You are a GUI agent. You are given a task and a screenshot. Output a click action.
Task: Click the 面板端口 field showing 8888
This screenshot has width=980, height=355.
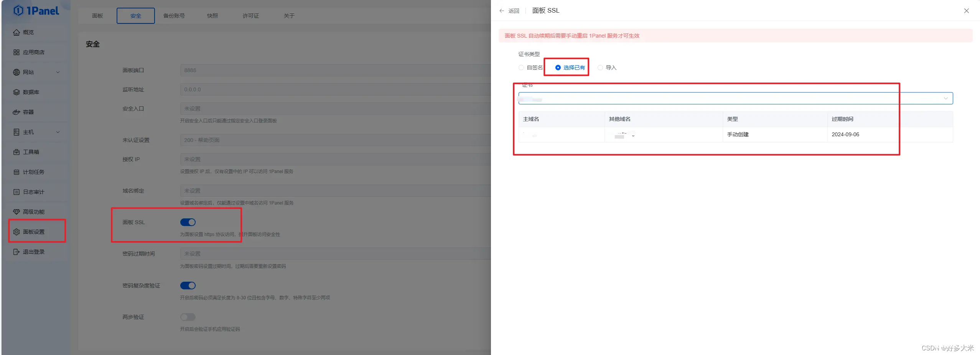point(336,70)
